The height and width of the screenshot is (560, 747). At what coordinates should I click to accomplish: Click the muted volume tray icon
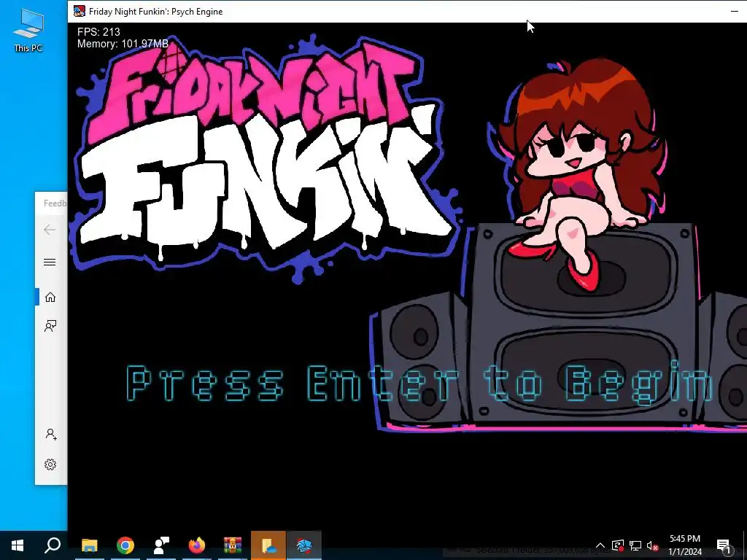[x=652, y=545]
